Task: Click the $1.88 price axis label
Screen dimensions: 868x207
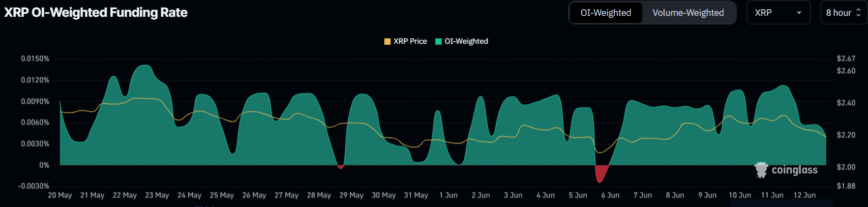Action: [x=846, y=186]
